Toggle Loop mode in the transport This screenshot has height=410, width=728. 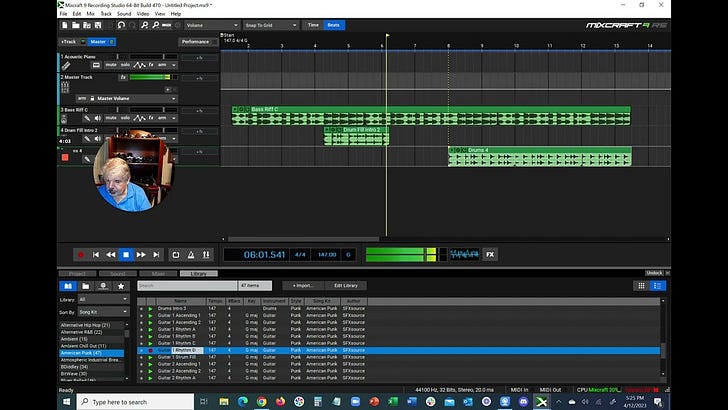point(176,254)
